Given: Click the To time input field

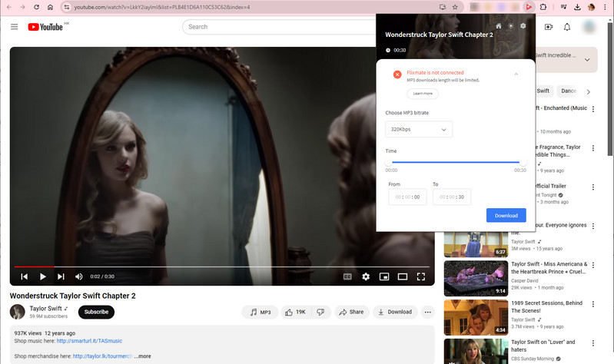Looking at the screenshot, I should point(452,197).
